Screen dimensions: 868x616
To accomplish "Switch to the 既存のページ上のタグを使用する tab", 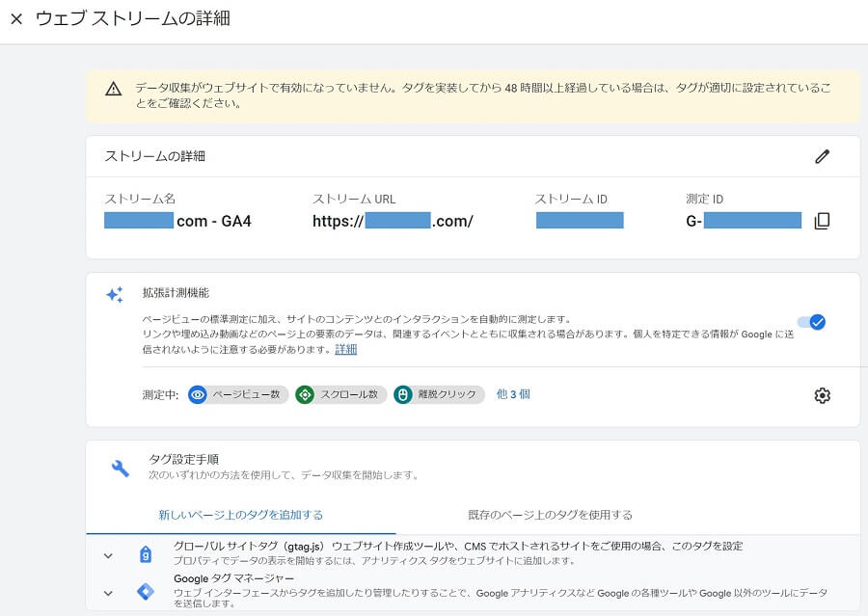I will pos(551,515).
